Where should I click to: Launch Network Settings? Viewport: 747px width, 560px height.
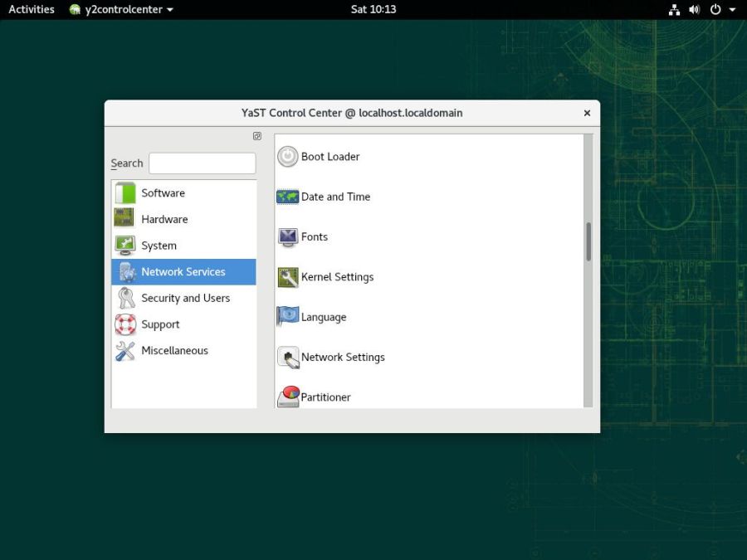click(343, 357)
